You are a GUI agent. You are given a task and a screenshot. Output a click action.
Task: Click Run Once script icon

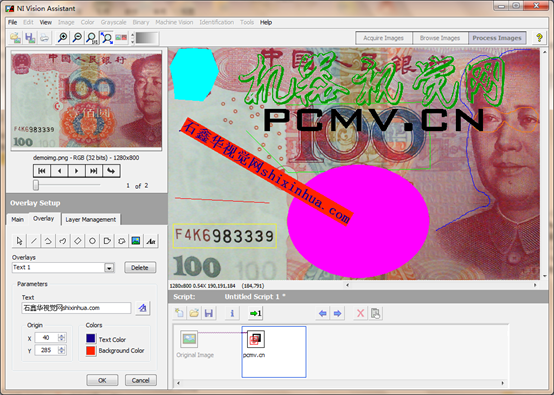(x=255, y=313)
